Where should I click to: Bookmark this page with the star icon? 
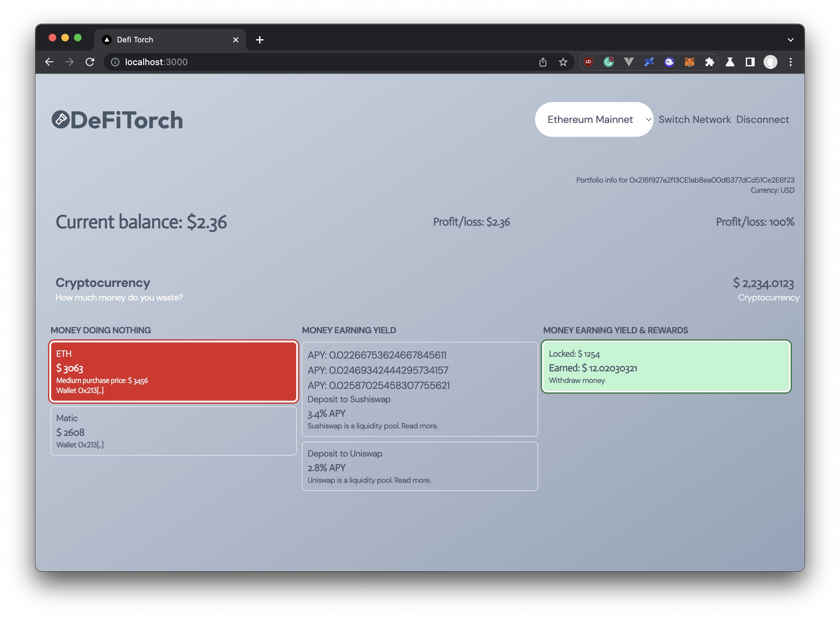(x=563, y=62)
